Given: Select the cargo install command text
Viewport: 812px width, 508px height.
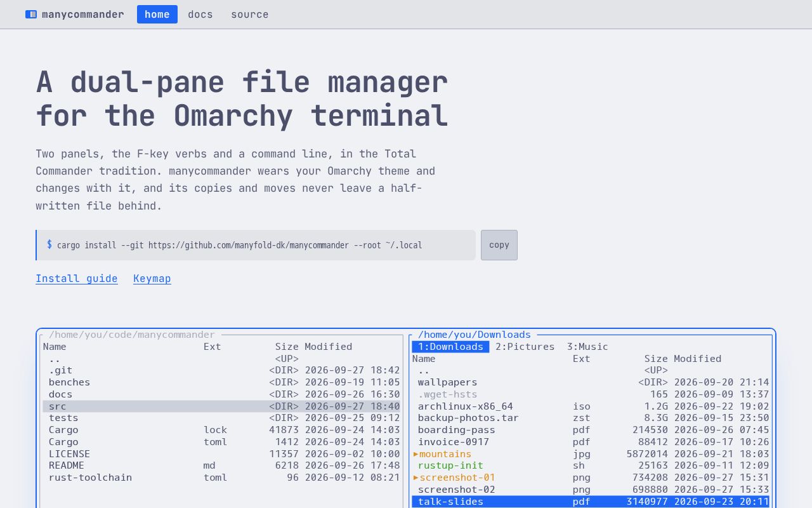Looking at the screenshot, I should pos(240,245).
